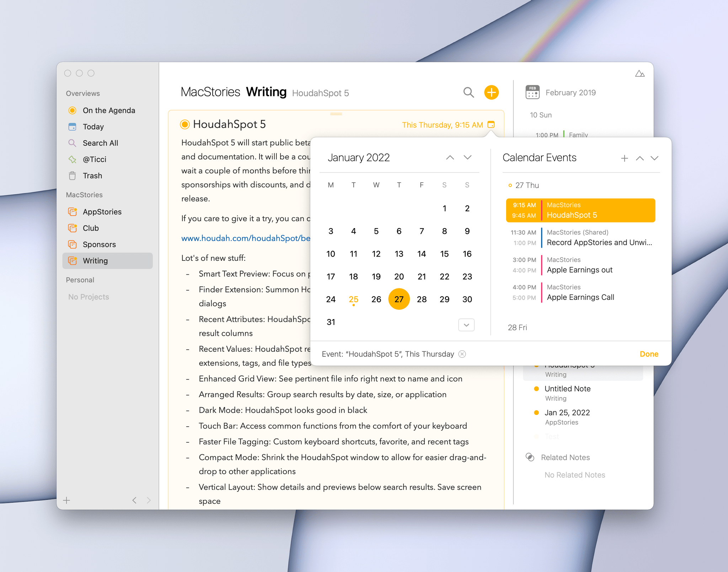Image resolution: width=728 pixels, height=572 pixels.
Task: Click the note drag handle at top
Action: [336, 114]
